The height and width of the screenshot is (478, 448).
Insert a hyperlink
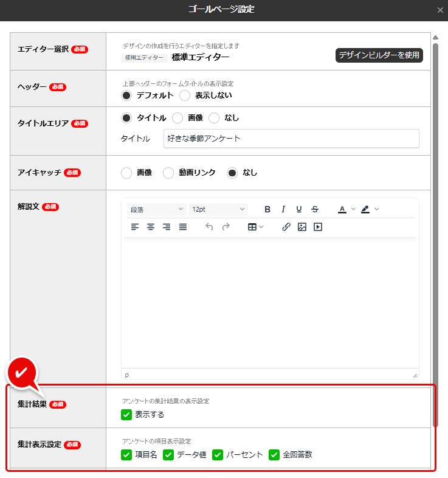click(x=286, y=227)
